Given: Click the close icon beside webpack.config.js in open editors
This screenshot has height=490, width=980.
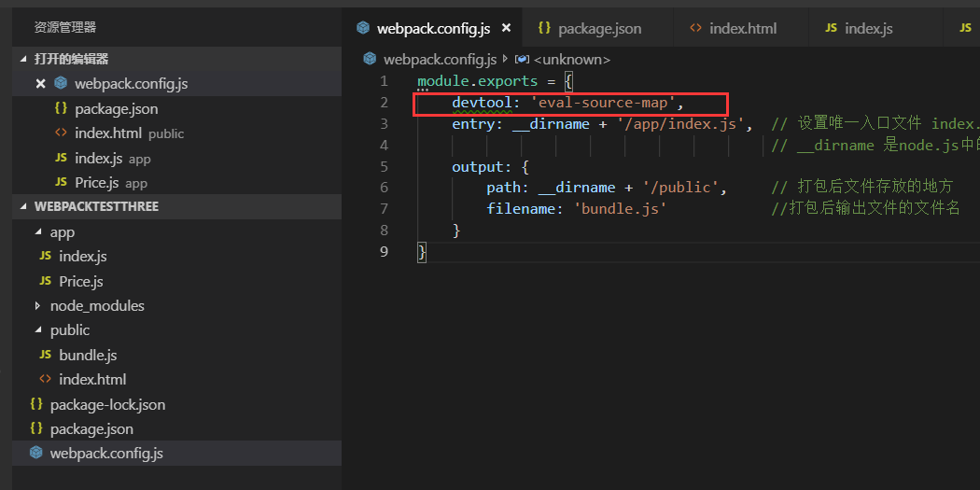Looking at the screenshot, I should (40, 83).
